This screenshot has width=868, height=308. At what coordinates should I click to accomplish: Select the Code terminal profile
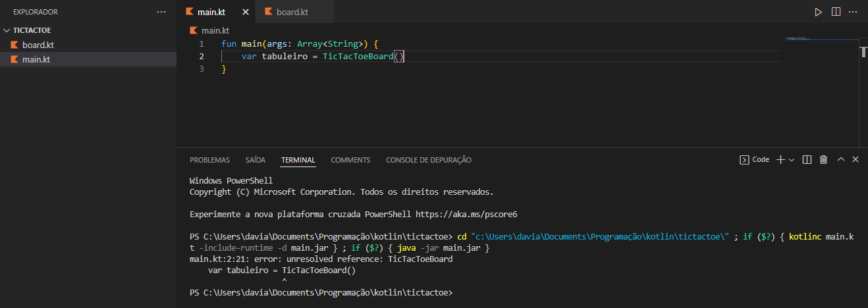[x=755, y=159]
